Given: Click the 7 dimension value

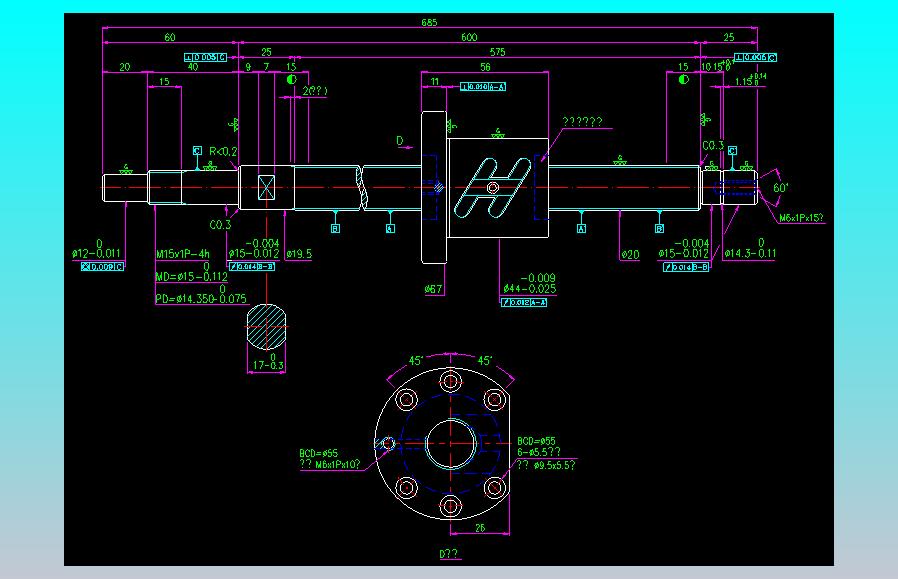Looking at the screenshot, I should tap(266, 67).
